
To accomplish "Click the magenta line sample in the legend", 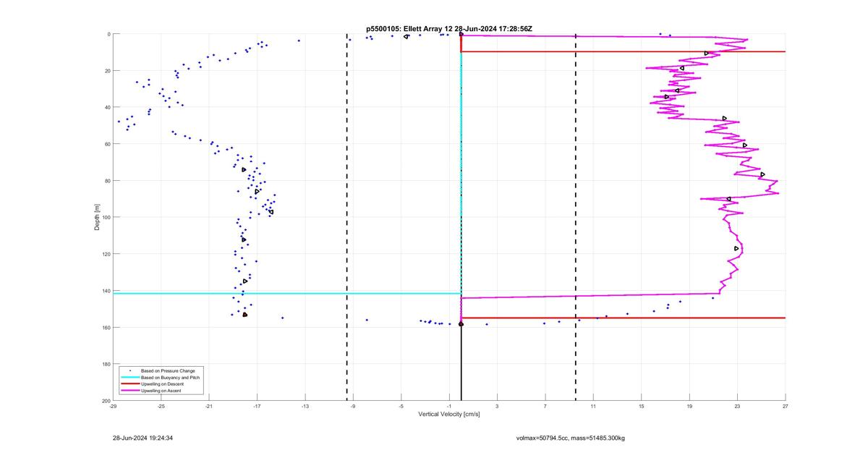I will pos(129,391).
